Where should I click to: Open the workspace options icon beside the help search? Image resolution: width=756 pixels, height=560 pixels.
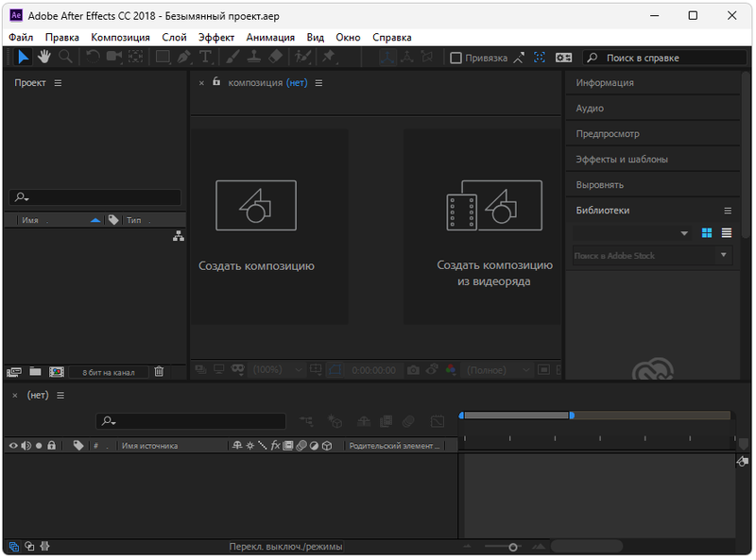coord(563,58)
